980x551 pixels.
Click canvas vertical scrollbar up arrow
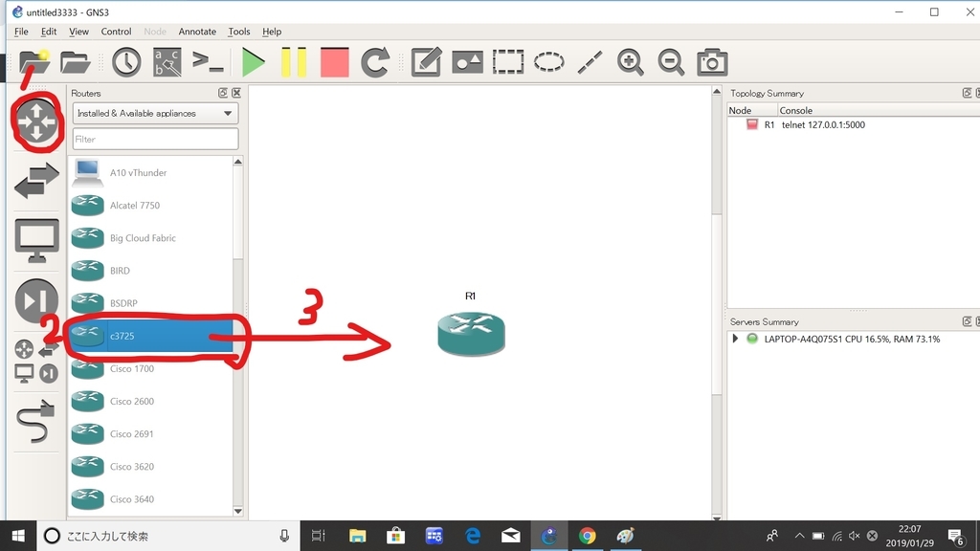point(716,91)
